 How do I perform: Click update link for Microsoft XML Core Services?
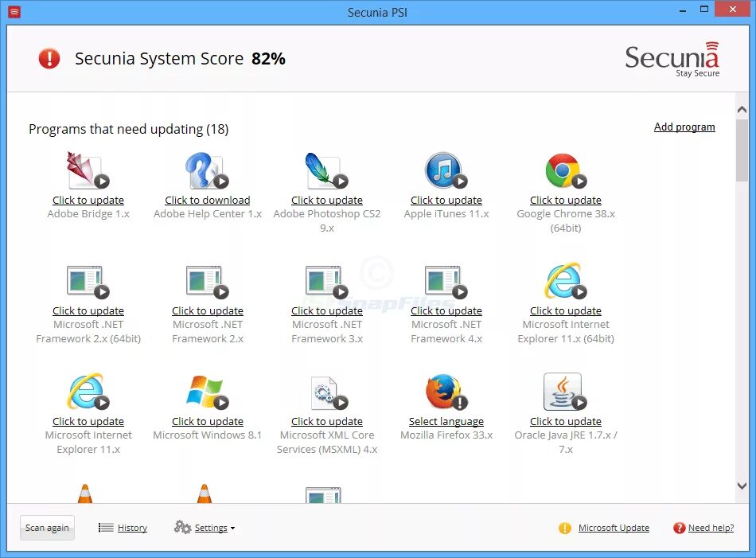[327, 422]
